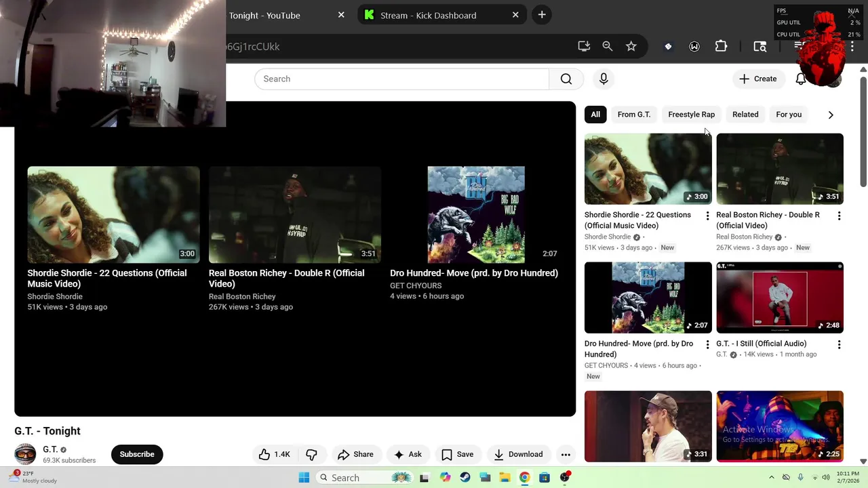
Task: Select the Related filter chip
Action: 745,115
